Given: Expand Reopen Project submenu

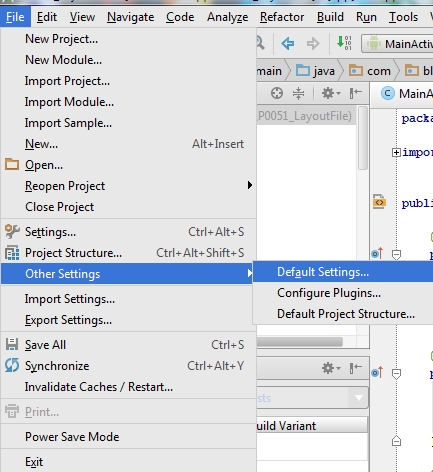Looking at the screenshot, I should [x=128, y=186].
